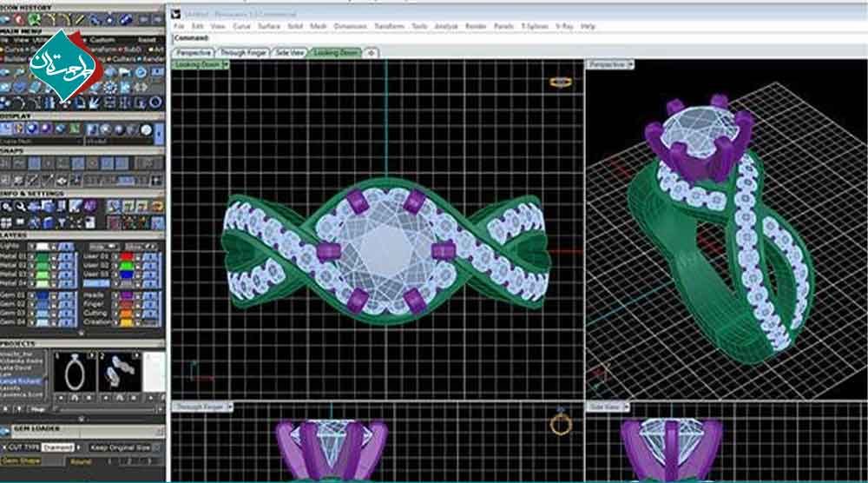Click the last icon in Info & Settings top row
The width and height of the screenshot is (868, 483).
pos(157,207)
